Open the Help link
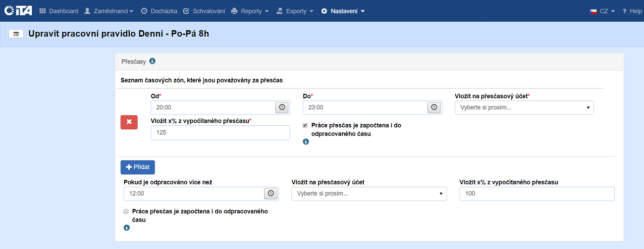This screenshot has height=249, width=644. pyautogui.click(x=632, y=11)
